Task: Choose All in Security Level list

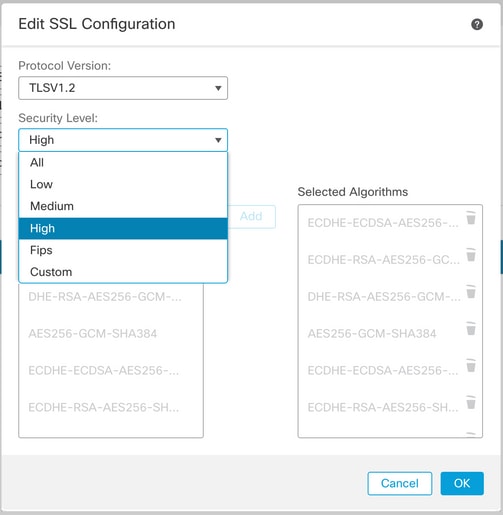Action: pos(123,163)
